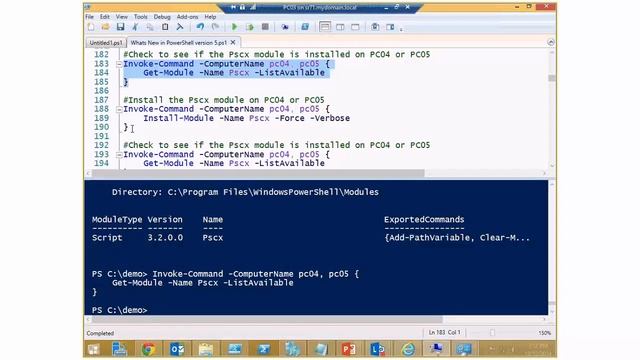Undo the last edit with the blue arrow
Screen dimensions: 640x360
point(200,27)
